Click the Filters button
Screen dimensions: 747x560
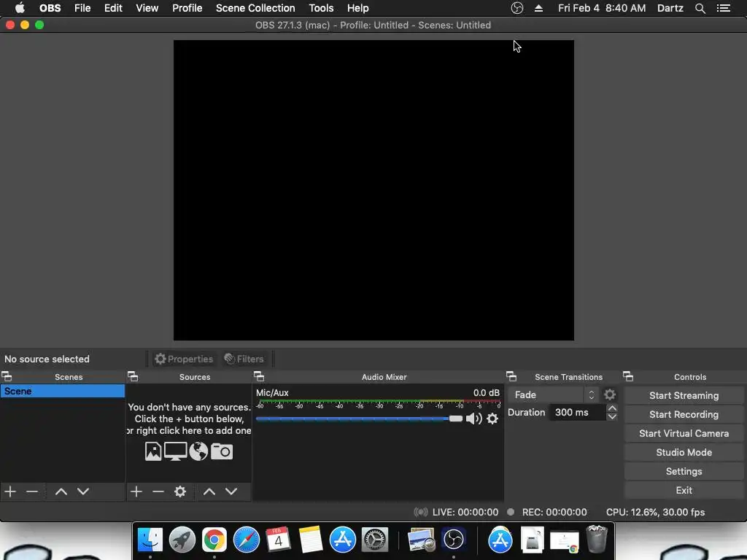pyautogui.click(x=244, y=359)
